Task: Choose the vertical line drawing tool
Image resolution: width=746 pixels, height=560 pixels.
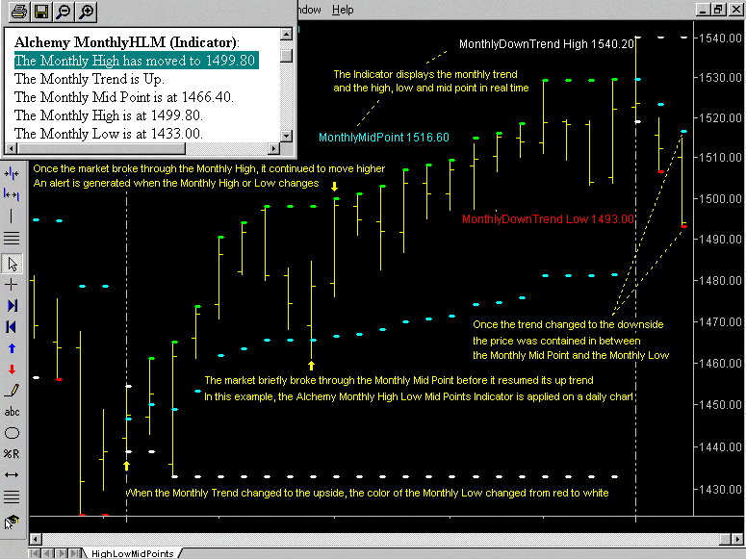Action: click(x=12, y=216)
